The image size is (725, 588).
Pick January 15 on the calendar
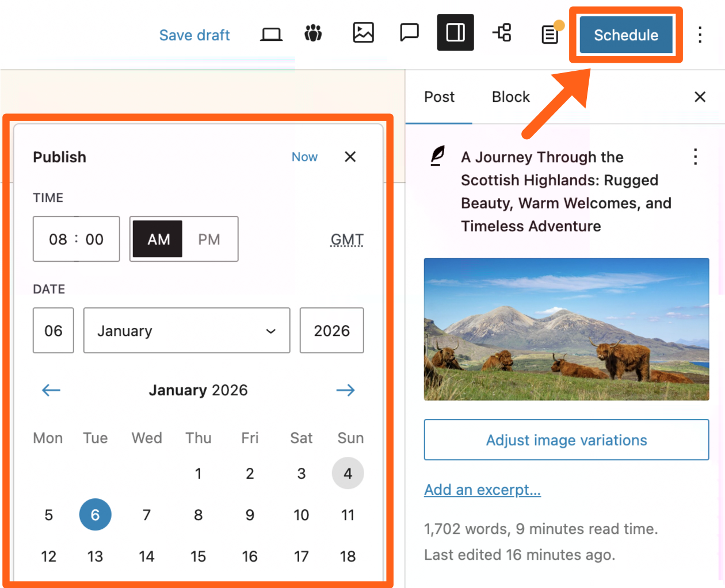(x=198, y=556)
